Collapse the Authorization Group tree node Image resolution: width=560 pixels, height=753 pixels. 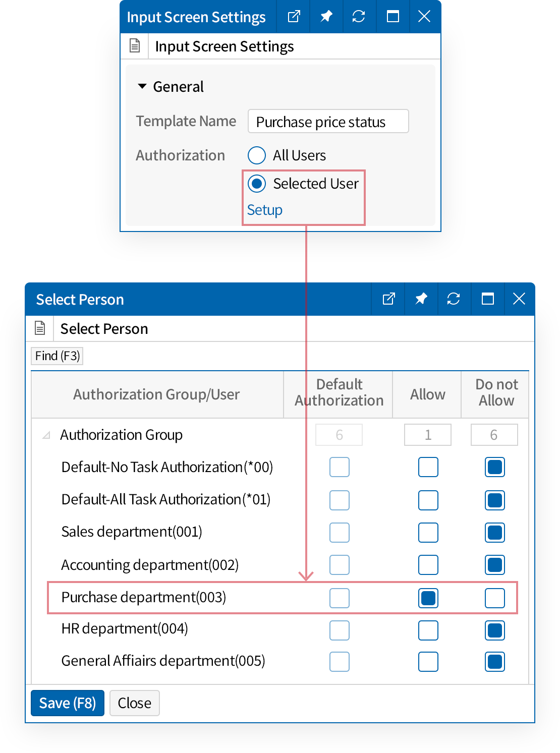(46, 435)
